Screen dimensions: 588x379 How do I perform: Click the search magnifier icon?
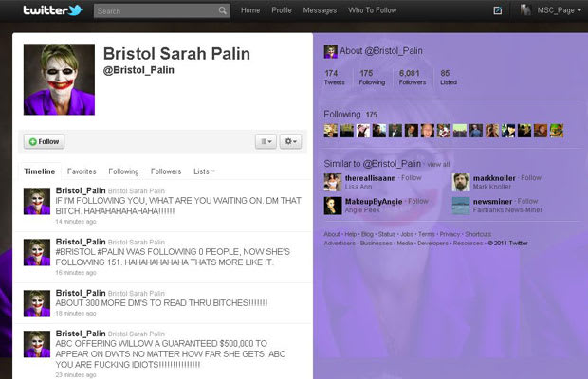(x=223, y=10)
